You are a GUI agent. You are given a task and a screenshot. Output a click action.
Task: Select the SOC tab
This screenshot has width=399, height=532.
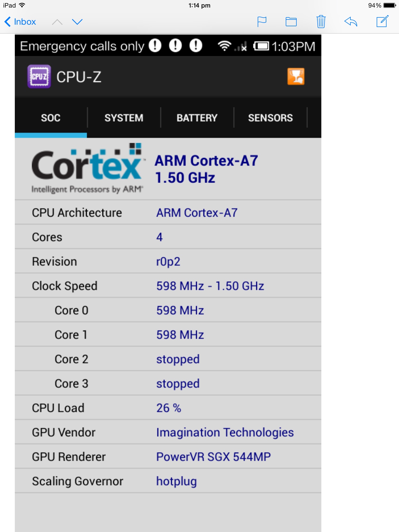point(51,118)
